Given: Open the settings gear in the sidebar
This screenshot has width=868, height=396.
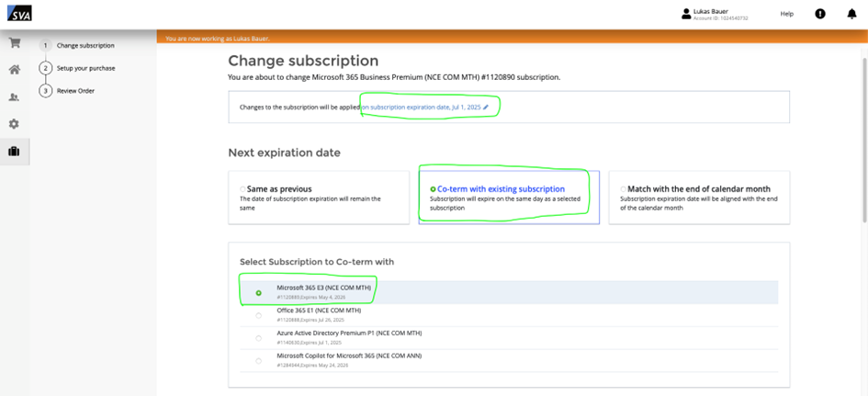Looking at the screenshot, I should 14,124.
